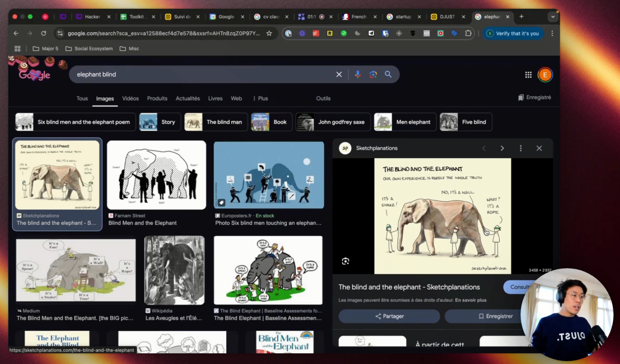This screenshot has width=620, height=364.
Task: Bookmark this page with star icon
Action: tap(269, 33)
